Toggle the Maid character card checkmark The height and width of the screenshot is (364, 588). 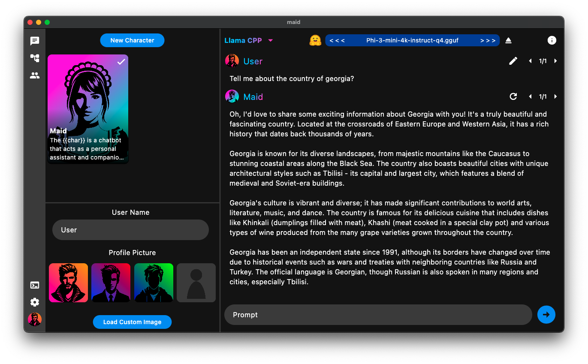[x=121, y=62]
